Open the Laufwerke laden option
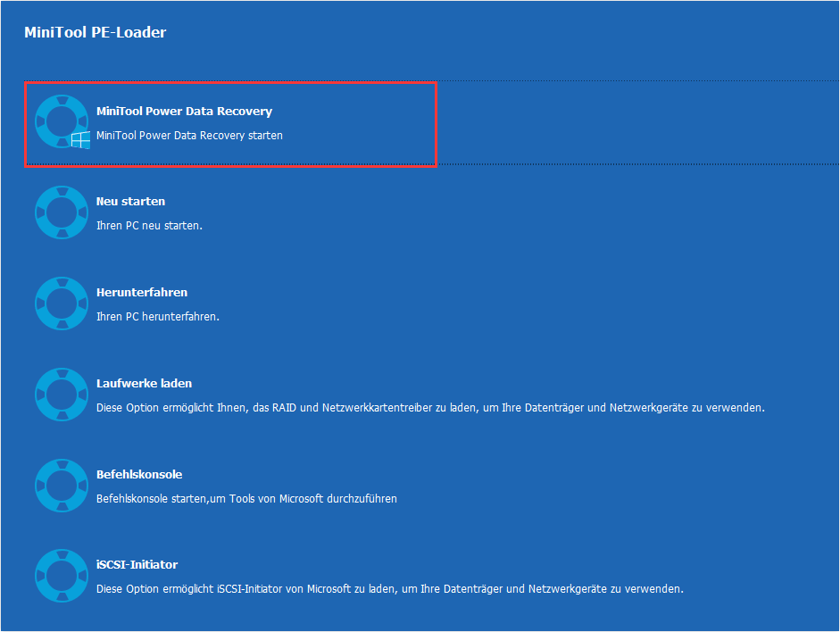This screenshot has height=632, width=840. (x=223, y=394)
